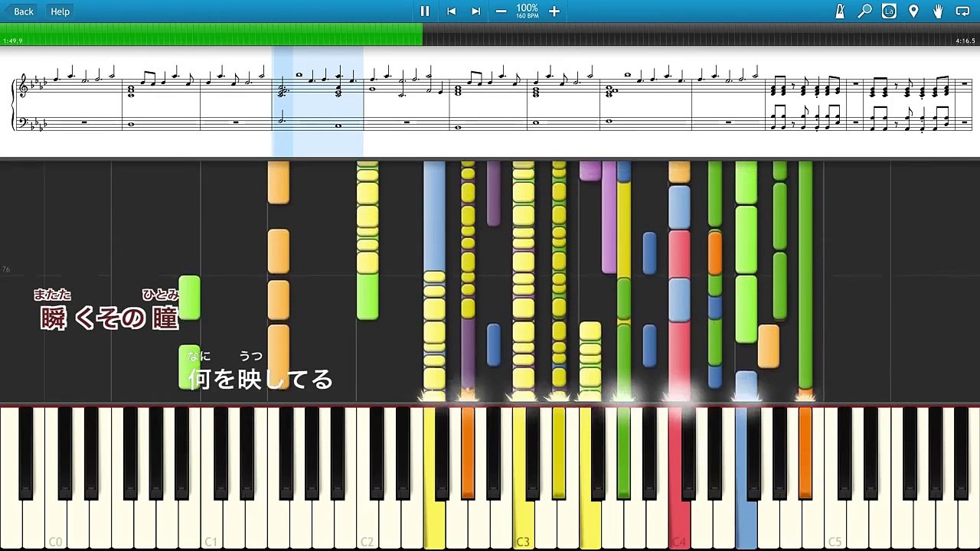Open the hands selection icon
The image size is (980, 551).
click(938, 11)
